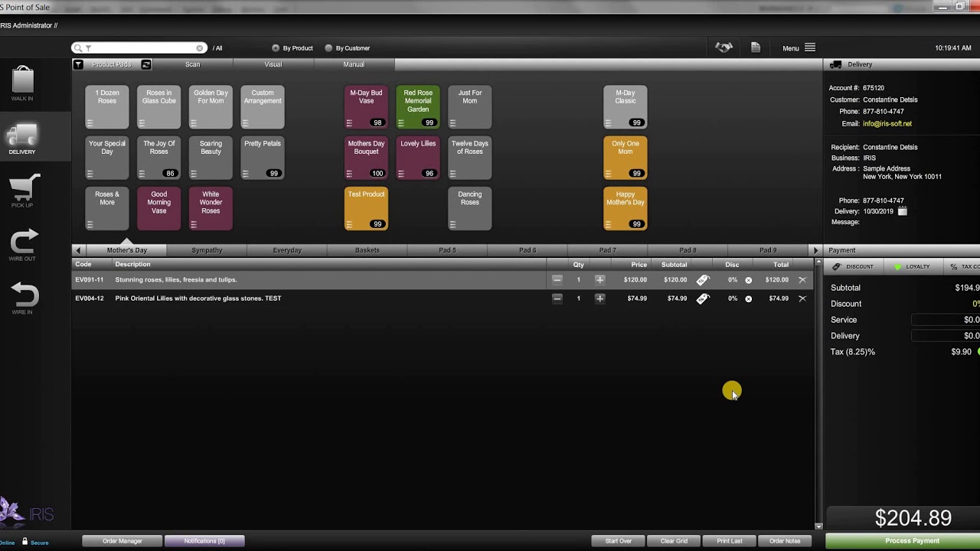Click the price tag icon for row EV004-12
Image resolution: width=980 pixels, height=551 pixels.
click(x=703, y=298)
